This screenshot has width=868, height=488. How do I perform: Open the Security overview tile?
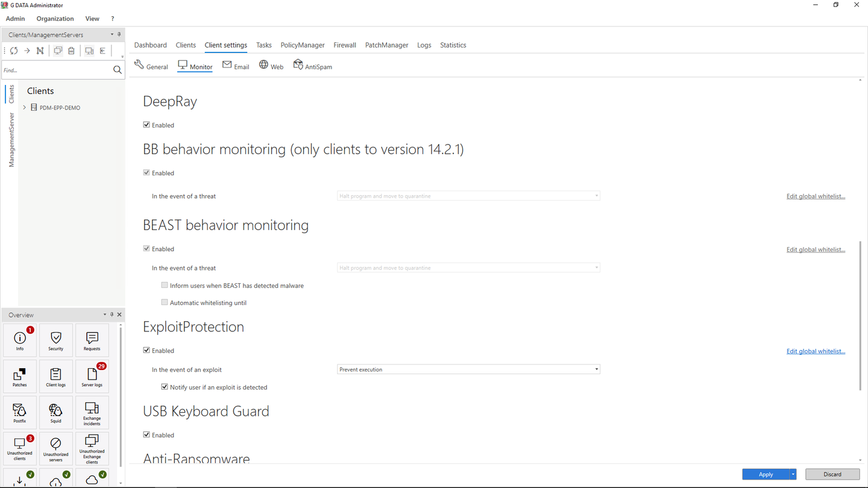(x=56, y=340)
